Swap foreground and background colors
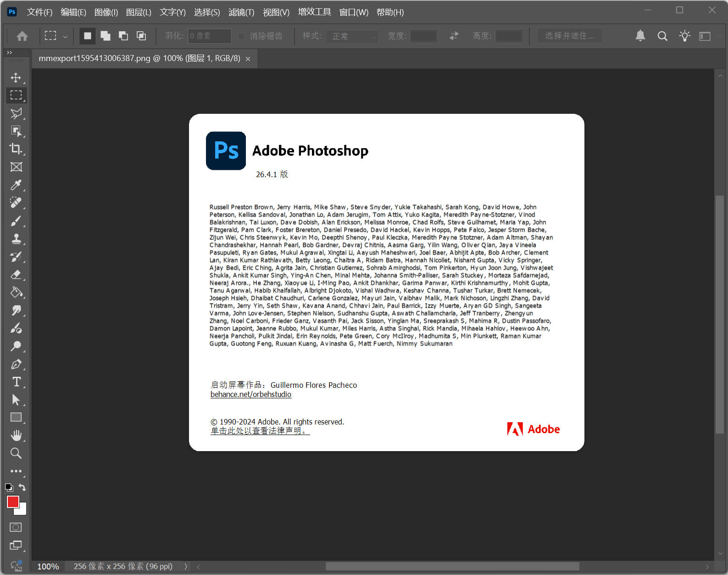 pyautogui.click(x=22, y=487)
